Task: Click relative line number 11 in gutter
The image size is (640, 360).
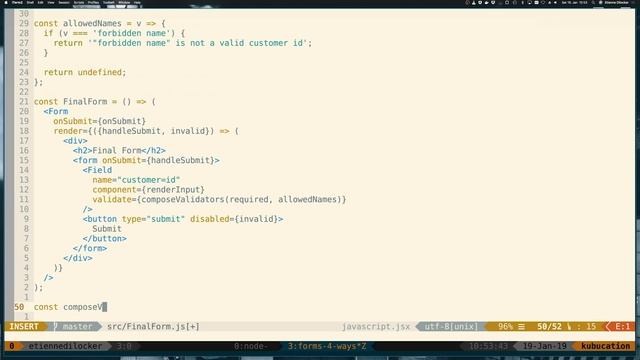Action: click(24, 200)
